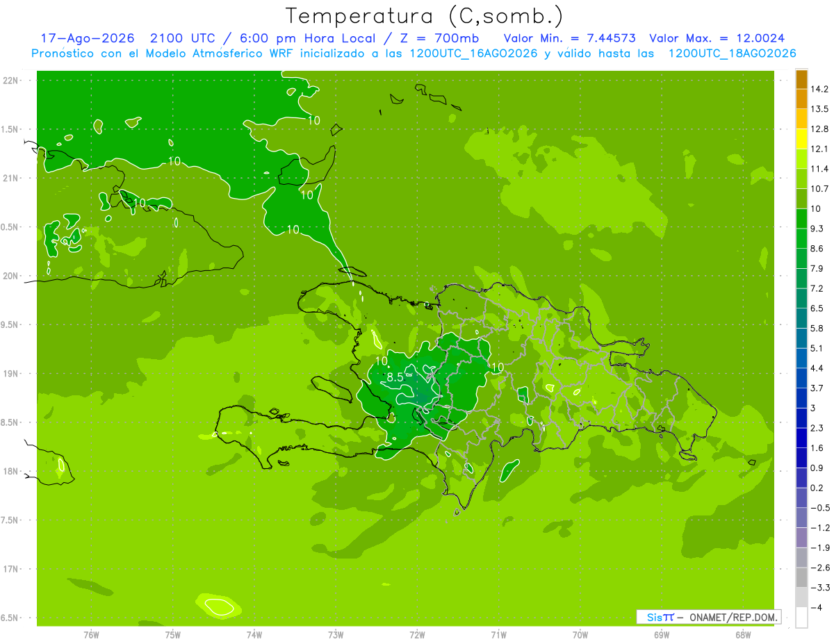
Task: Click the "Valor Max. = 12.0024" readout
Action: coord(717,38)
